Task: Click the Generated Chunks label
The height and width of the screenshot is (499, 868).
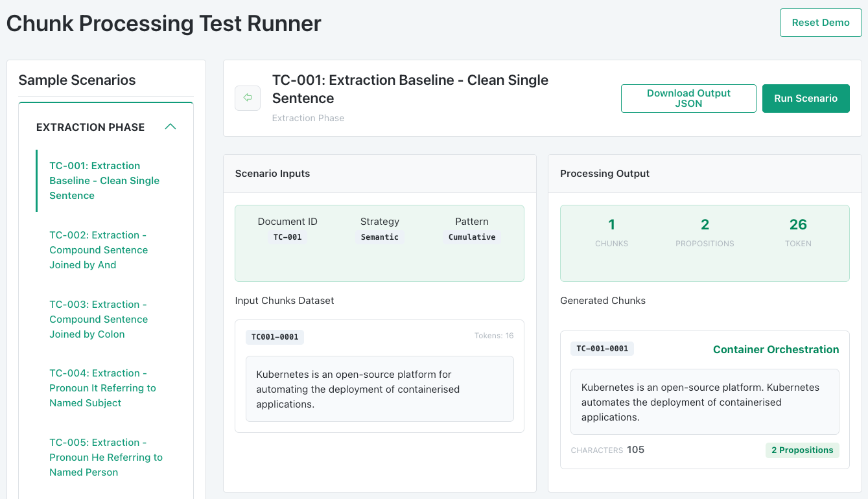Action: coord(603,301)
